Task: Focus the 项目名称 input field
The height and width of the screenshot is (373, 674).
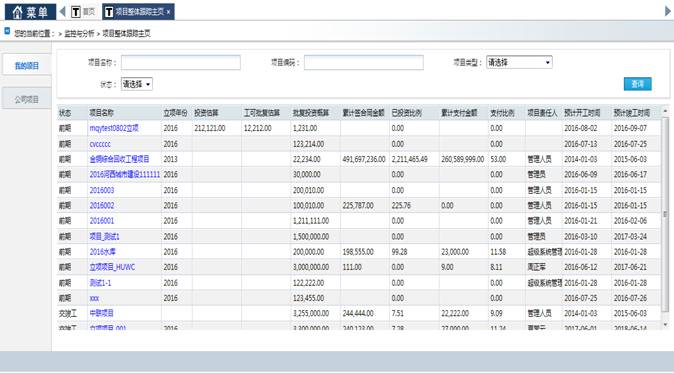Action: (x=181, y=63)
